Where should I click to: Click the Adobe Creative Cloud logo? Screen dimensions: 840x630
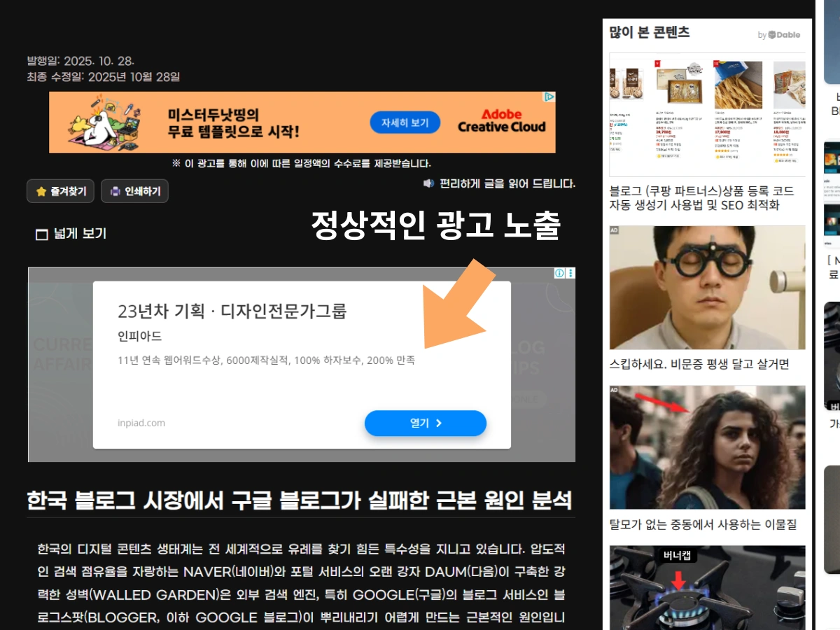tap(501, 121)
